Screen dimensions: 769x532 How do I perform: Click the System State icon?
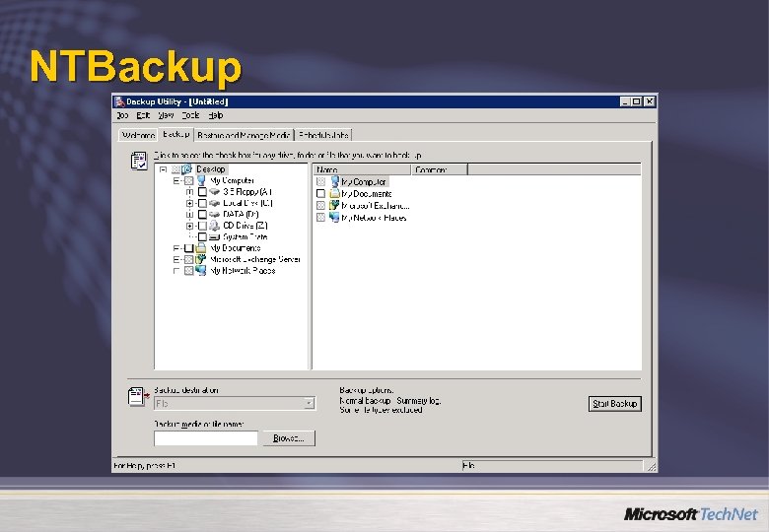point(214,237)
